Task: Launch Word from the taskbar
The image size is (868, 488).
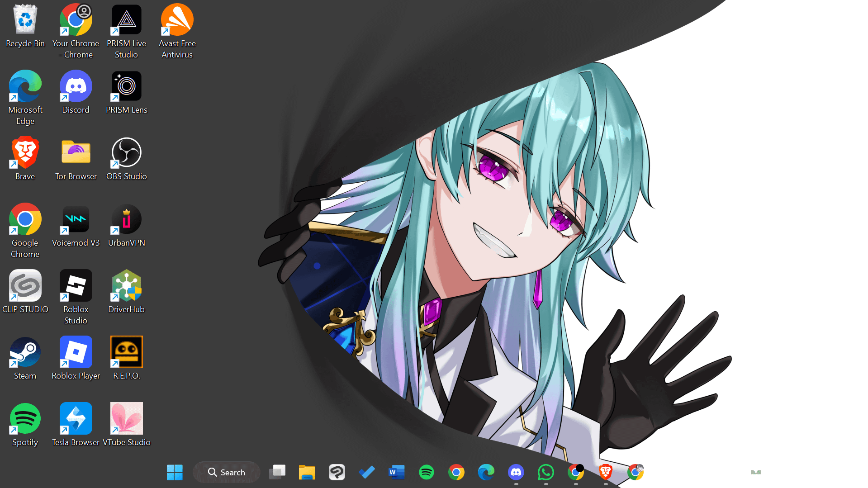Action: click(396, 472)
